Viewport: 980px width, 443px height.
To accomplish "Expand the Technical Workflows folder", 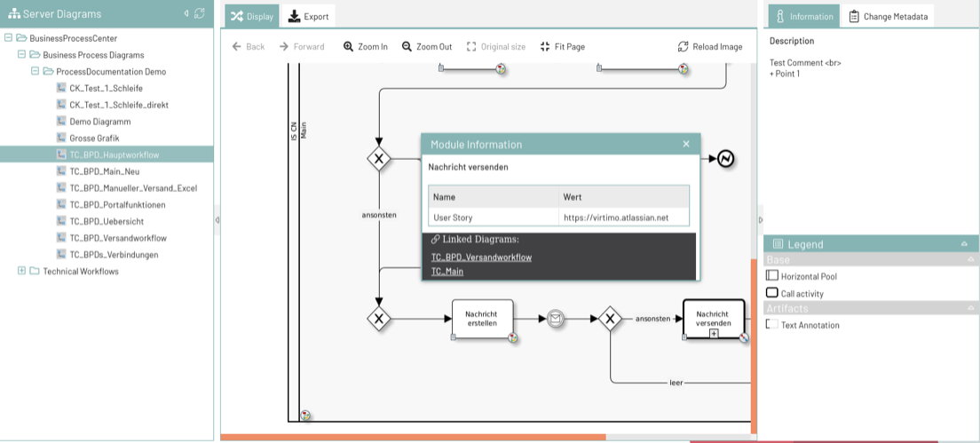I will click(x=22, y=271).
